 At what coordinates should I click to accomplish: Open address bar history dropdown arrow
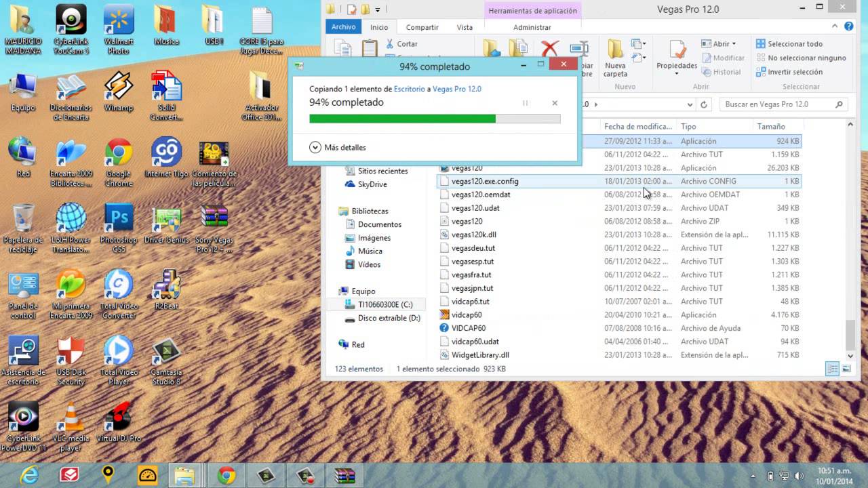coord(690,104)
